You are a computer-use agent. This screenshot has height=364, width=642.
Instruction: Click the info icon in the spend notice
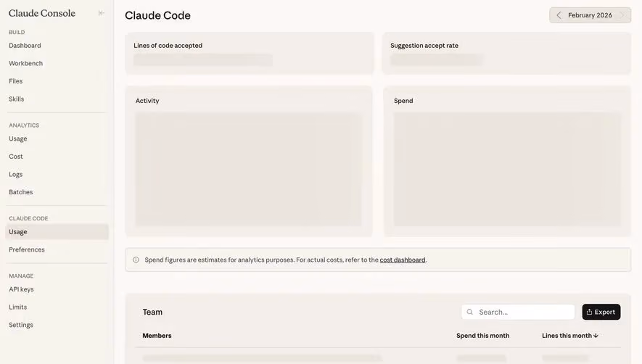click(136, 260)
